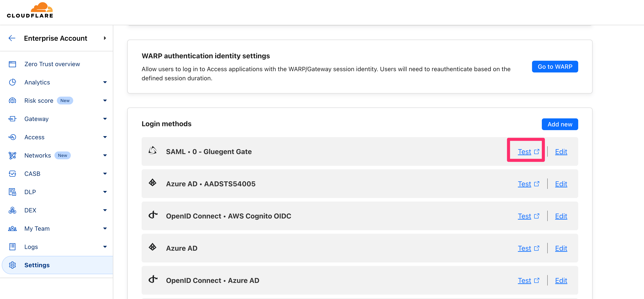Click the SAML Gluegent Gate provider icon

153,151
